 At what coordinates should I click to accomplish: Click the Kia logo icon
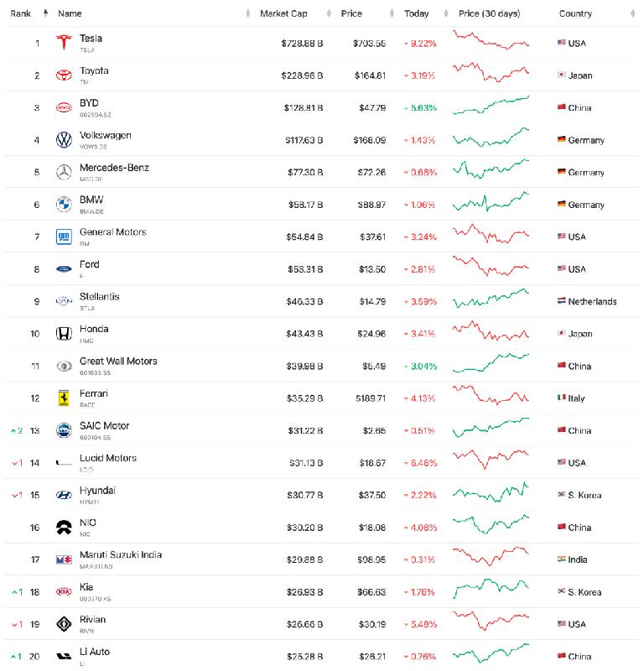[64, 591]
